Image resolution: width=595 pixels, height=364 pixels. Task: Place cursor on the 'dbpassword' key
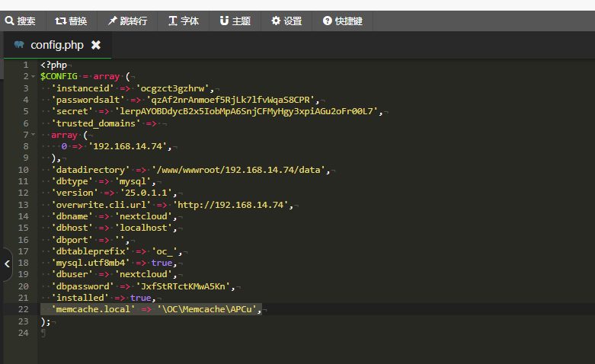coord(79,286)
